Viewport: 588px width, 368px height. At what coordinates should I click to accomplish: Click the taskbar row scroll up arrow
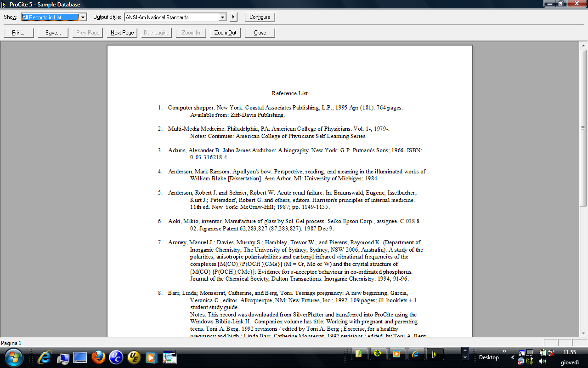tap(465, 351)
